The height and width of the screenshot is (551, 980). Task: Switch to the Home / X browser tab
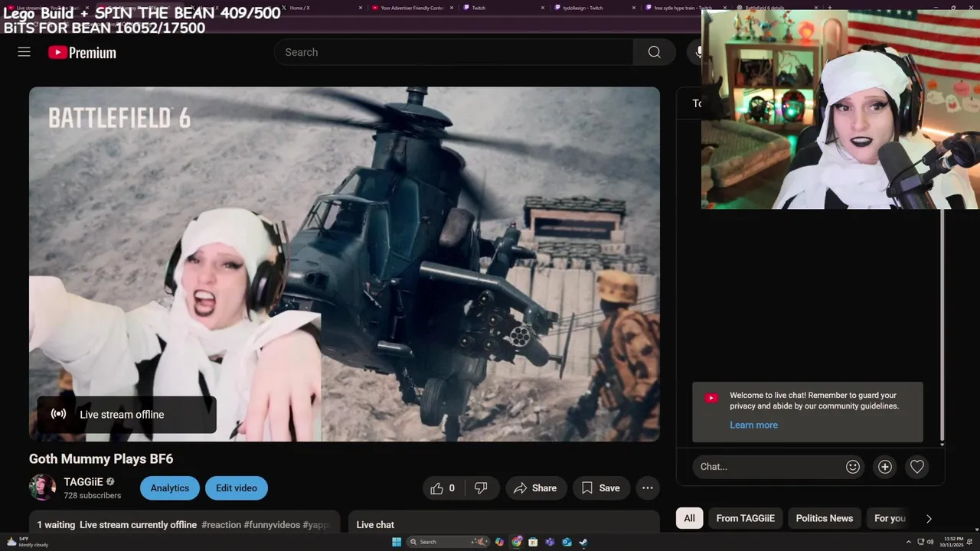(x=322, y=8)
